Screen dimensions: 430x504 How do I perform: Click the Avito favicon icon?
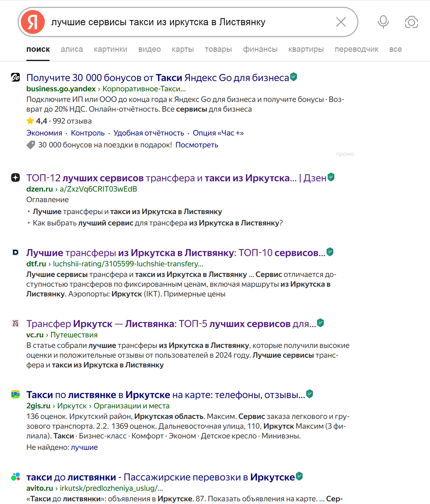coord(16,477)
